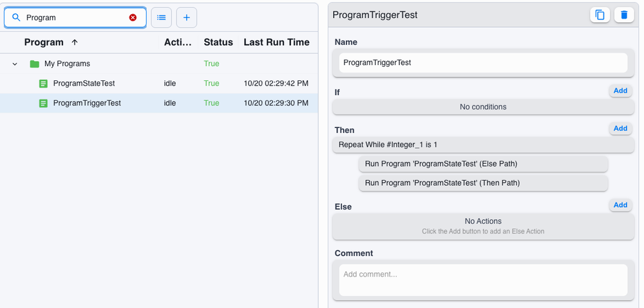Click the No conditions box
The width and height of the screenshot is (644, 308).
pos(483,107)
